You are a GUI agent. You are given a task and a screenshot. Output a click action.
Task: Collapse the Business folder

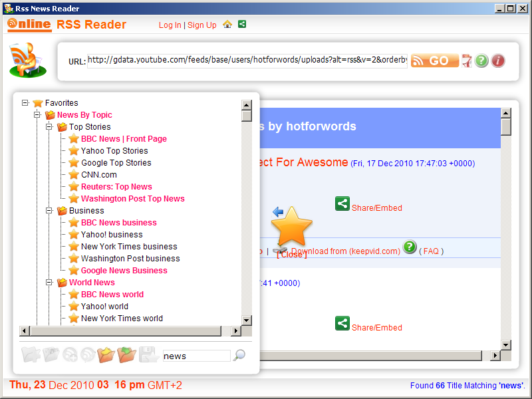(x=49, y=210)
